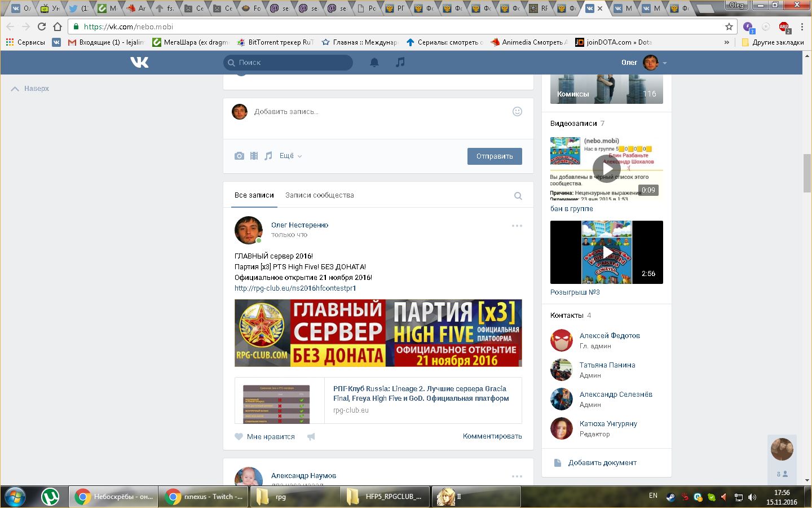Switch to Все записи tab
This screenshot has width=812, height=508.
tap(254, 195)
